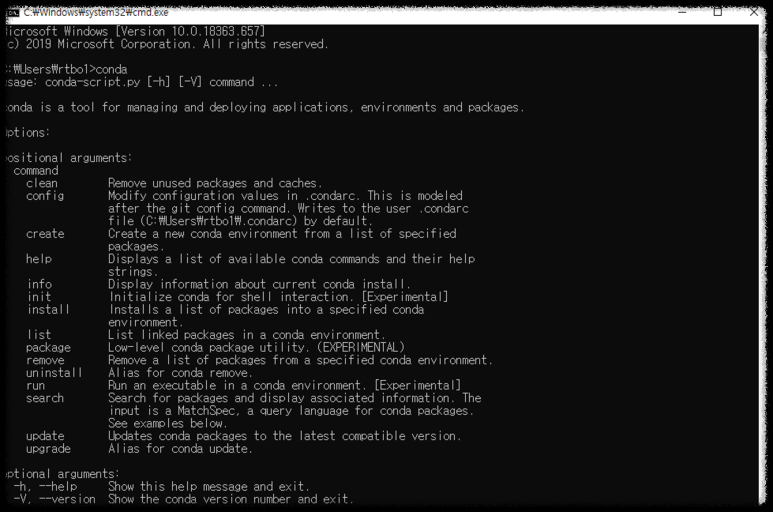Viewport: 773px width, 512px height.
Task: Click the 'command' label under positional arguments
Action: coord(36,171)
